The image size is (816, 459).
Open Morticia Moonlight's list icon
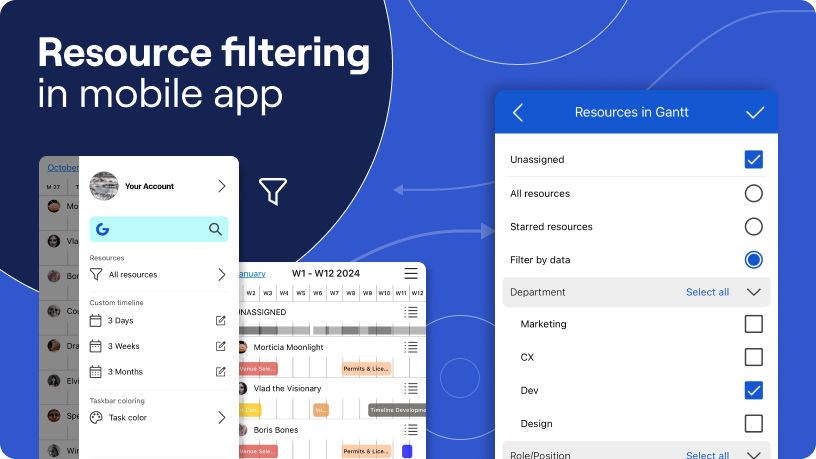tap(411, 347)
